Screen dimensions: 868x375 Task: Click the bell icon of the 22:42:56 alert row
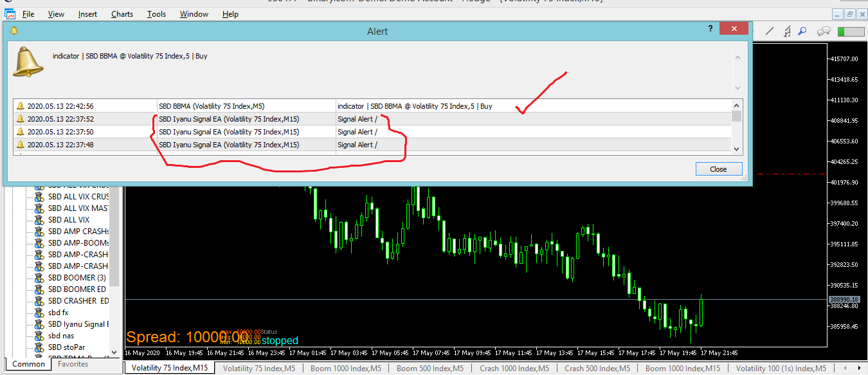click(21, 106)
